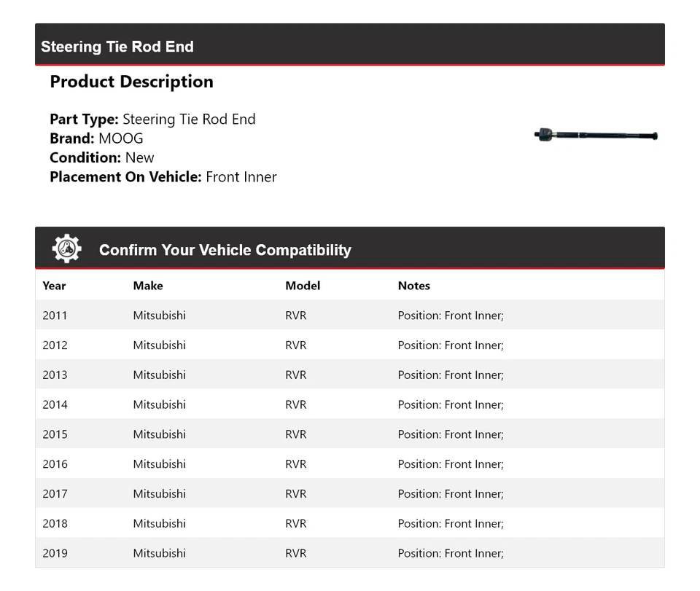Click Mitsubishi in the 2014 row

point(159,404)
